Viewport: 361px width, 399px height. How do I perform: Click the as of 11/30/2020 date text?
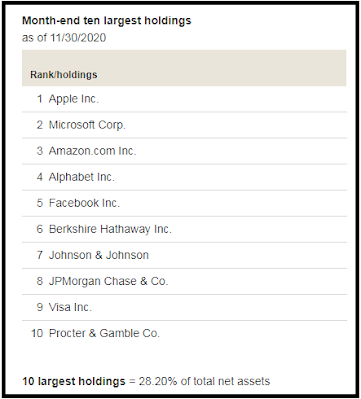[x=64, y=38]
